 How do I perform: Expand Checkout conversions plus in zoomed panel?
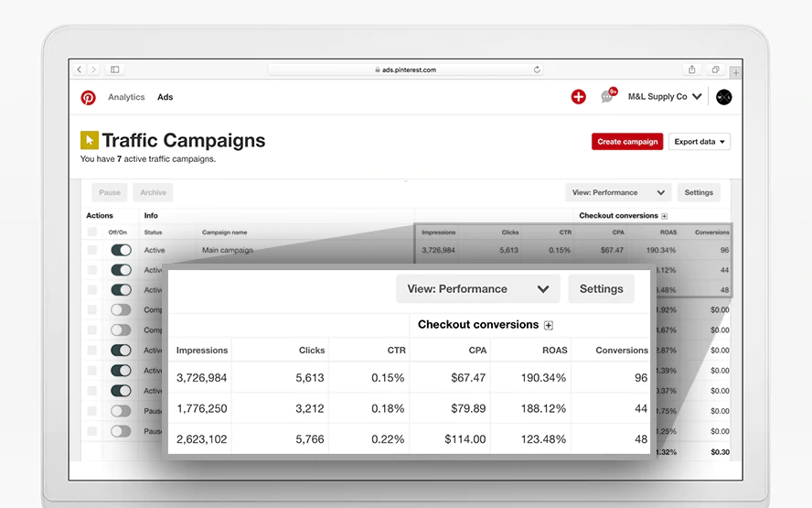click(549, 325)
